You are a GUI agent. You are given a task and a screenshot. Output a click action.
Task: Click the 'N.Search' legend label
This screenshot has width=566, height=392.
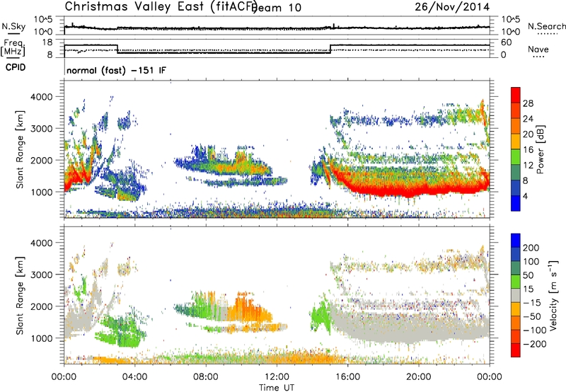[546, 26]
